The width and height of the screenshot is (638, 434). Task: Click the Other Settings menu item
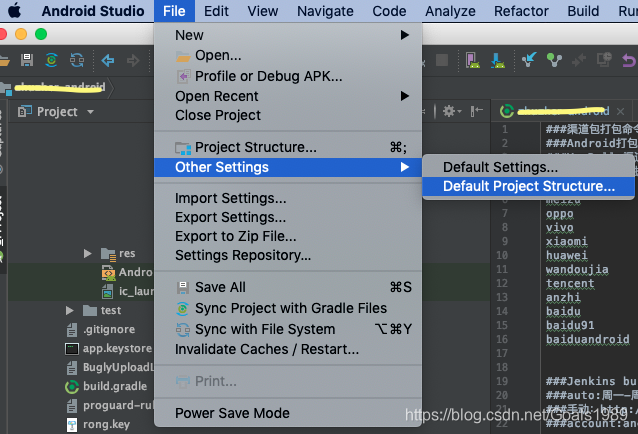[288, 167]
